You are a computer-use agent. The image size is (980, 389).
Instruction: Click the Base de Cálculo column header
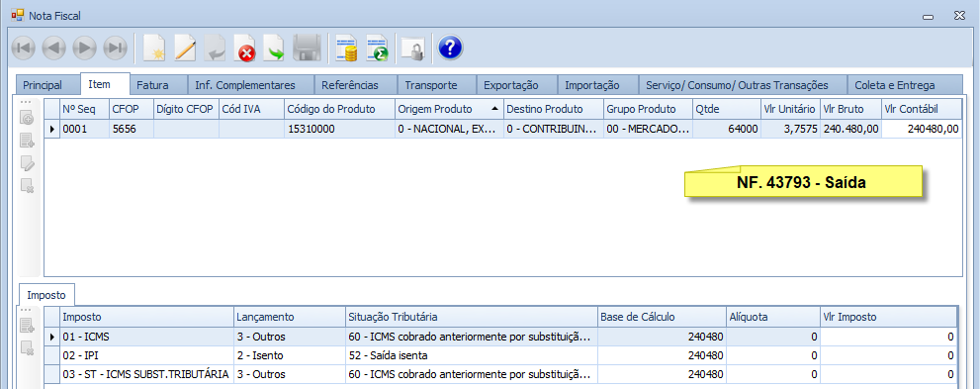click(662, 317)
